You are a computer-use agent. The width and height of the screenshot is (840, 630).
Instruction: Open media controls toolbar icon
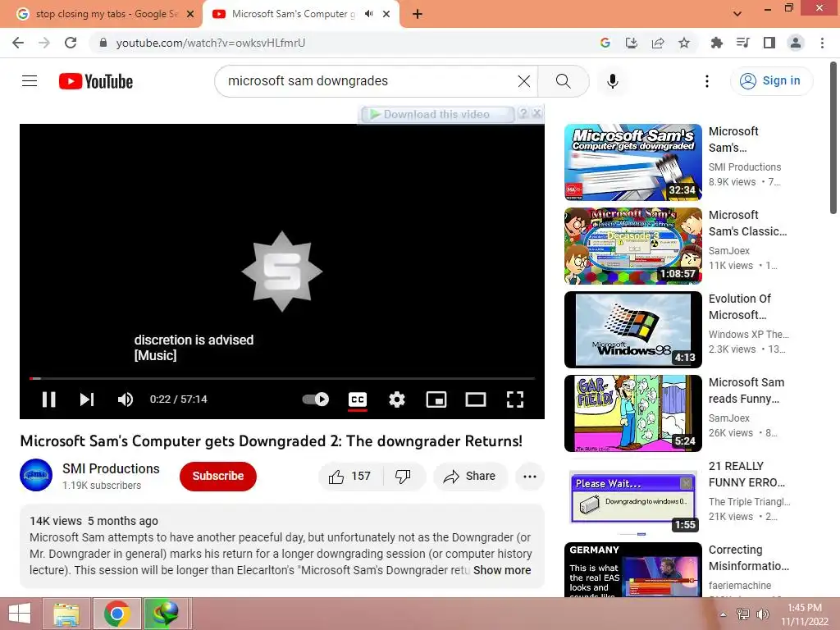[743, 43]
